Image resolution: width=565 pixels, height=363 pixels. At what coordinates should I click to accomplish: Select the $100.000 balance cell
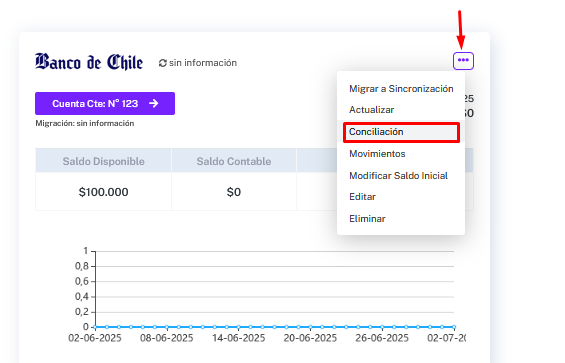coord(103,192)
